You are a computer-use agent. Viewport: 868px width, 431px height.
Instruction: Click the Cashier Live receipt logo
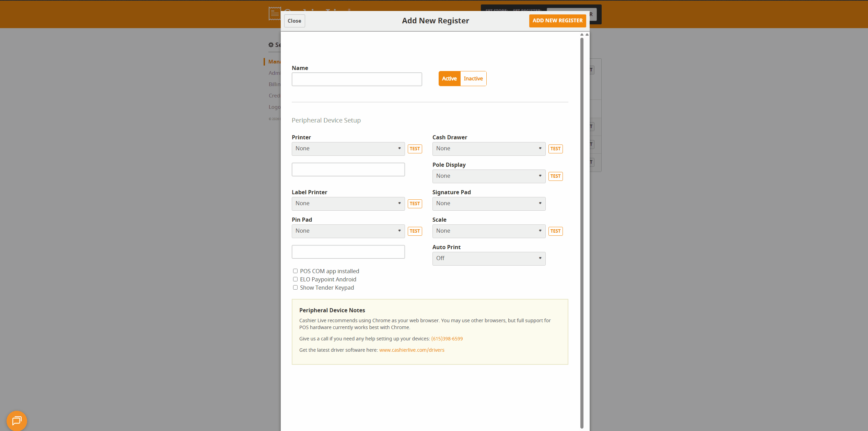[274, 14]
